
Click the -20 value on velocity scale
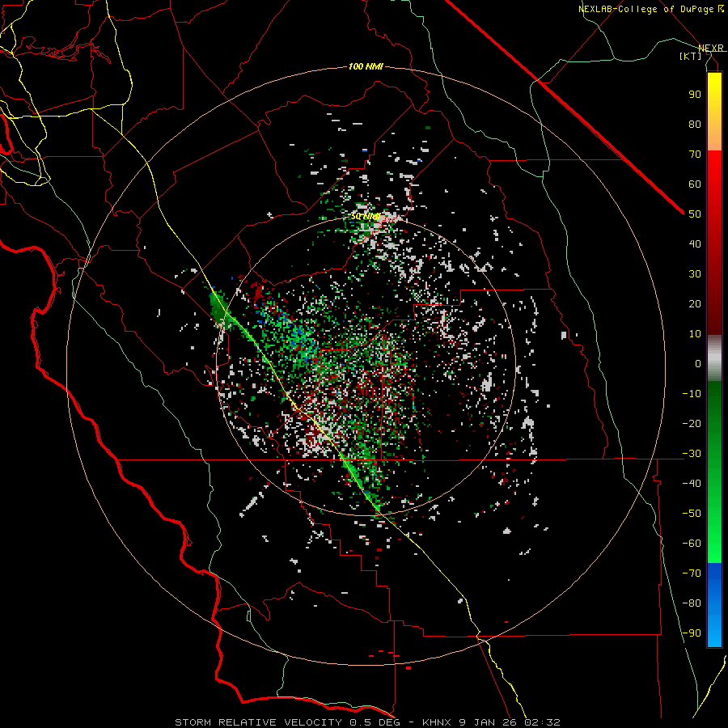tap(692, 424)
